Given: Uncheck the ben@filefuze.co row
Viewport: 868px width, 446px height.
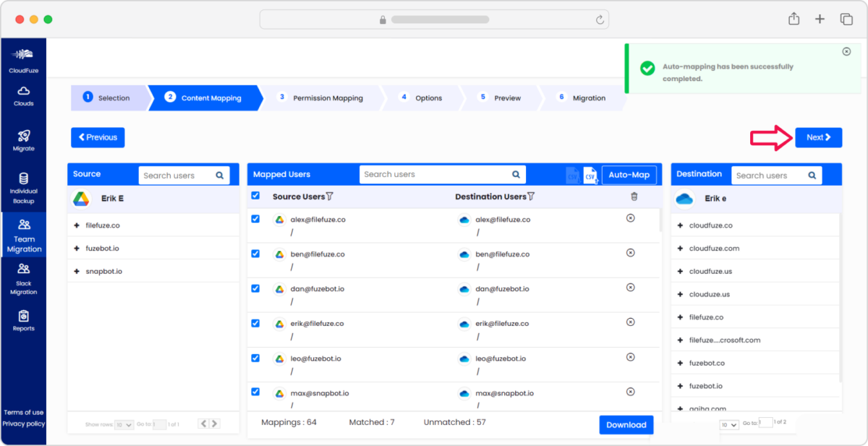Looking at the screenshot, I should [x=255, y=253].
